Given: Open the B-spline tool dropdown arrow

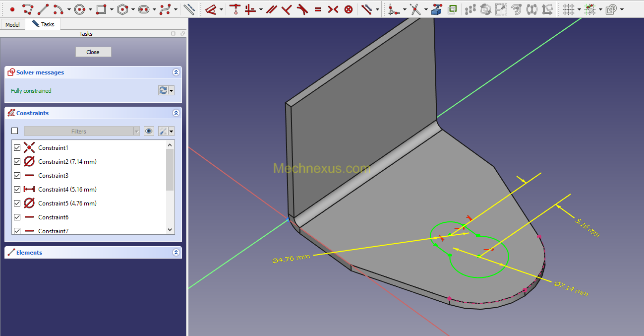Looking at the screenshot, I should 176,9.
